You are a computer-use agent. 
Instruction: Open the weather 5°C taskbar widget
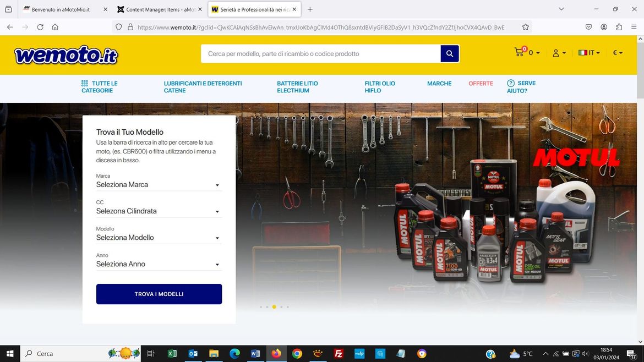[520, 353]
